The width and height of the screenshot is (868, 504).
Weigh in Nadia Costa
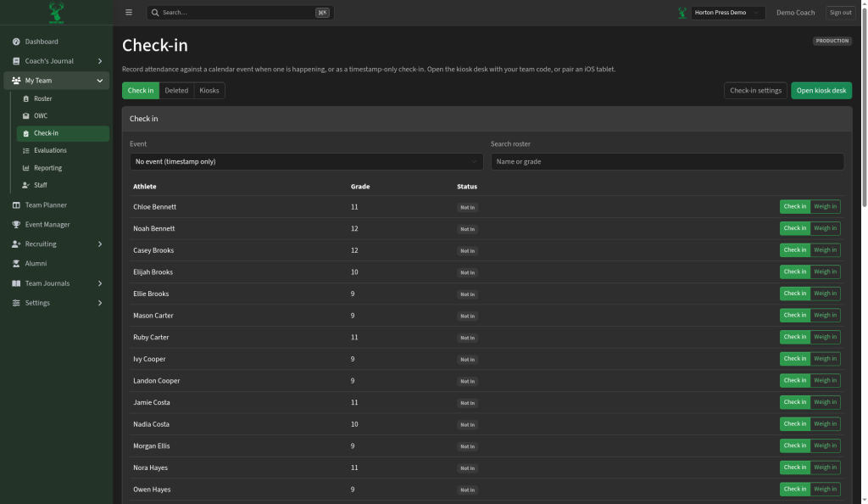click(x=826, y=423)
